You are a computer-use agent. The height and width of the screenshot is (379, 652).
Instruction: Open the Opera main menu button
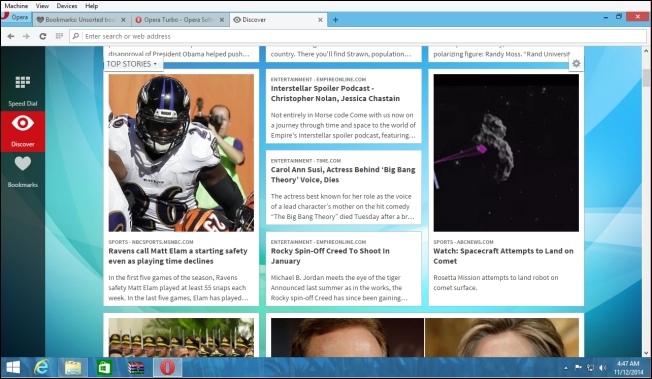click(16, 17)
